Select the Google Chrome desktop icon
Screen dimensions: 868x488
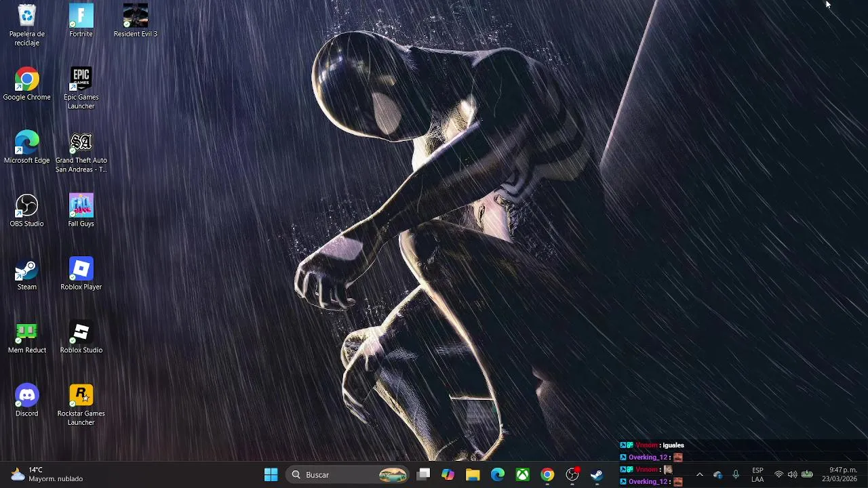26,84
